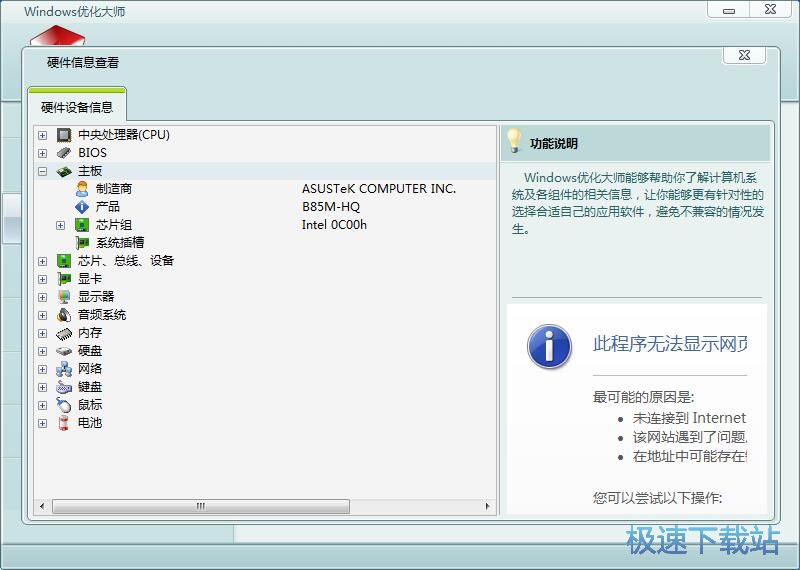Click the graphics card (显卡) icon

click(64, 279)
